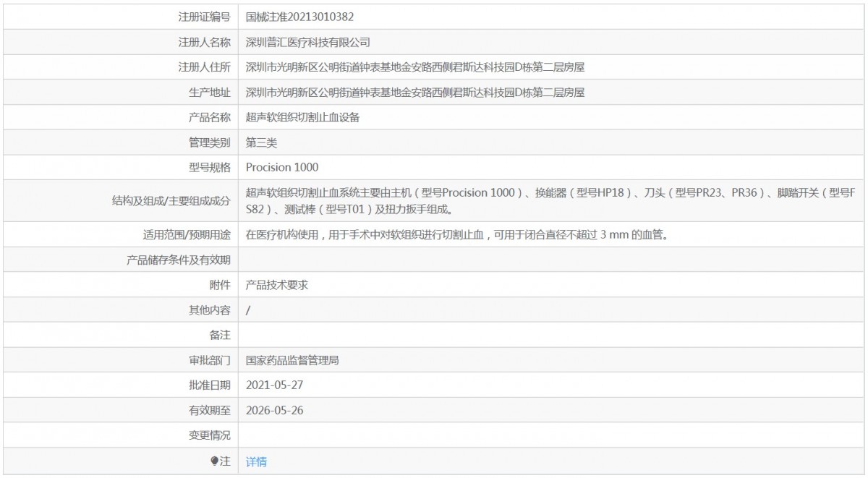Select approval department 国家药品监督管理局
The image size is (868, 478).
pyautogui.click(x=292, y=360)
